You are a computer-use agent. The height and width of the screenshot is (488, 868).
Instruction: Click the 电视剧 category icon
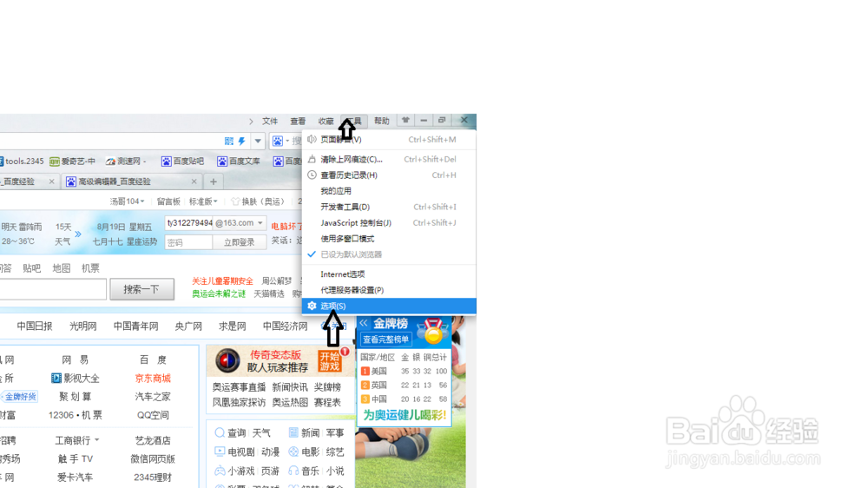pos(220,452)
